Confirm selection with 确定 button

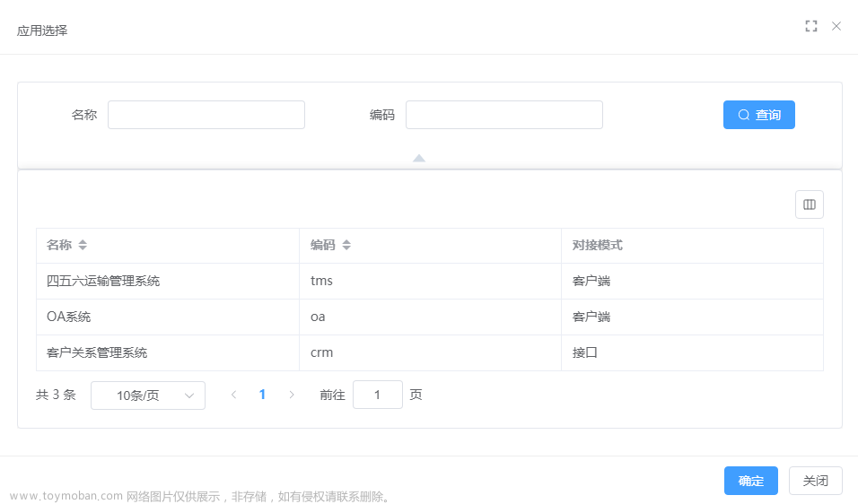coord(750,481)
